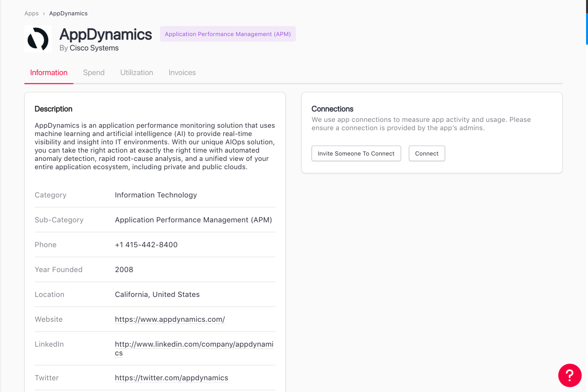Click the Cisco Systems vendor name
Viewport: 588px width, 392px height.
[94, 48]
